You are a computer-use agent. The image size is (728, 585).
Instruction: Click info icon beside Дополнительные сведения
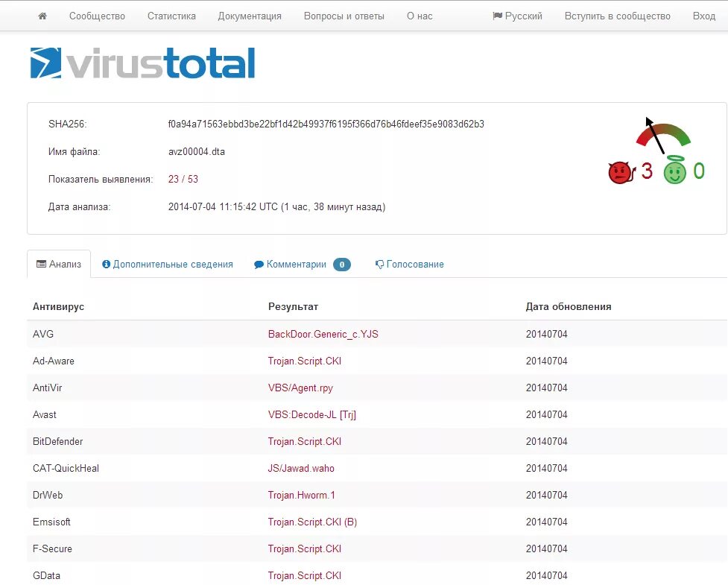click(106, 264)
